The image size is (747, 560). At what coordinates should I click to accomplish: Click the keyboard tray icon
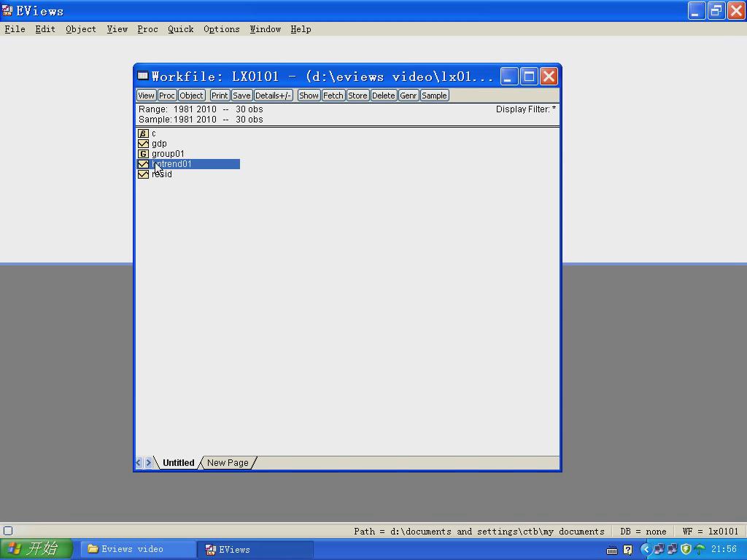tap(612, 551)
